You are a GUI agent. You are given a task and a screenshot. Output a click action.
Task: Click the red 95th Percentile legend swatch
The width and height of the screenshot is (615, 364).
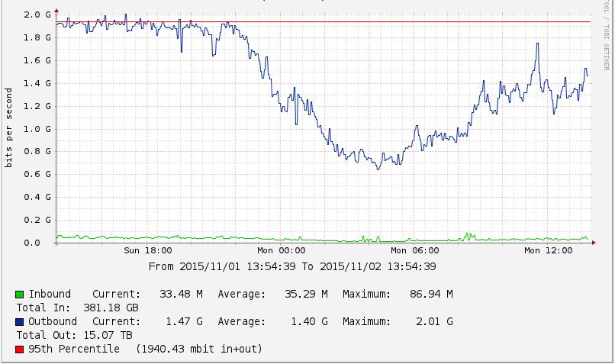(20, 350)
